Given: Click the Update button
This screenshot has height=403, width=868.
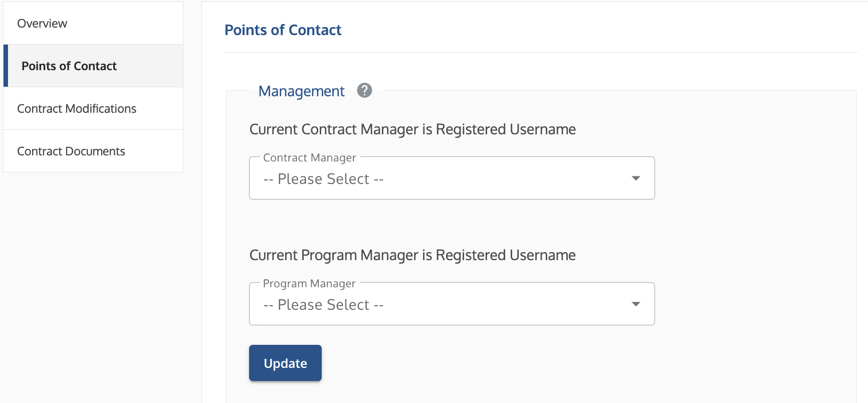Looking at the screenshot, I should [285, 363].
